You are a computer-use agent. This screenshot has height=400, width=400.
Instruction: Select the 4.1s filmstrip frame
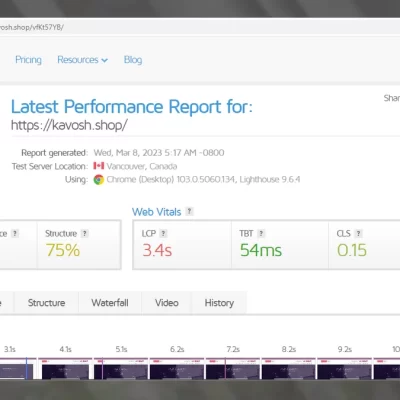pos(65,369)
